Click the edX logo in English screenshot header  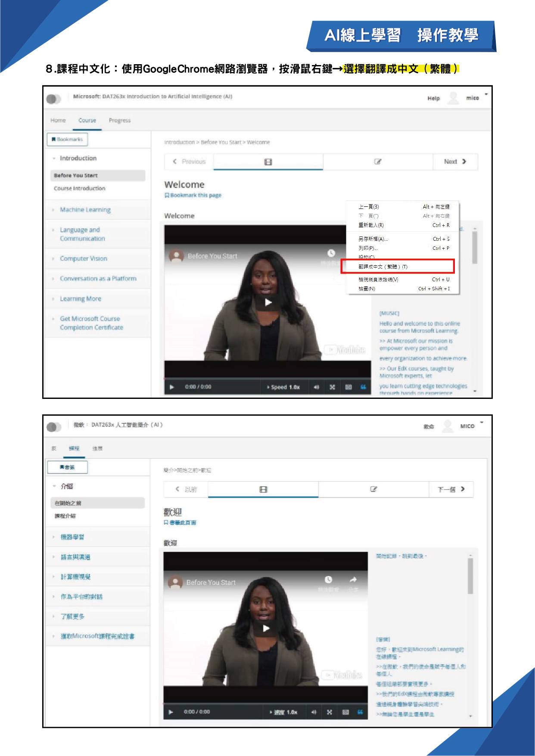coord(54,99)
